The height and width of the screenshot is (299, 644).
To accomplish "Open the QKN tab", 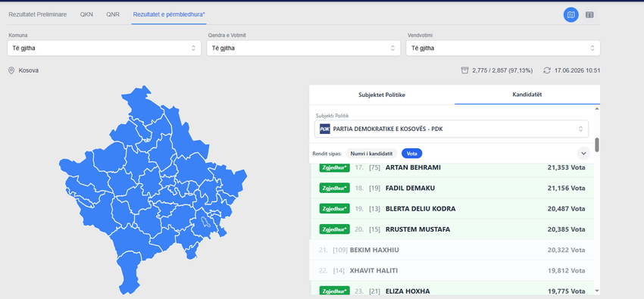I will [x=86, y=14].
